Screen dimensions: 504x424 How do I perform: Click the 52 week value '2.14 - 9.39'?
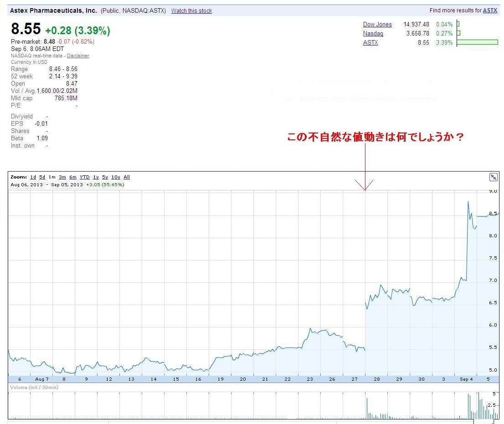(63, 76)
